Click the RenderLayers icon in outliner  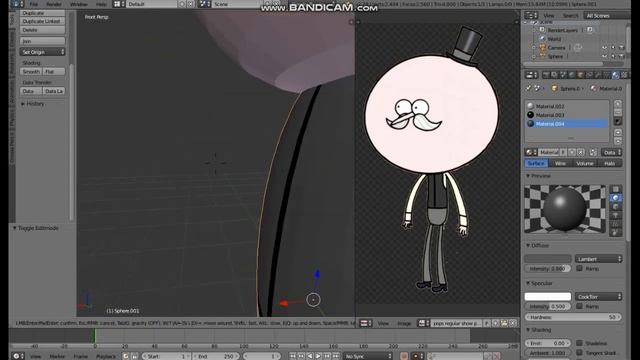[x=542, y=30]
